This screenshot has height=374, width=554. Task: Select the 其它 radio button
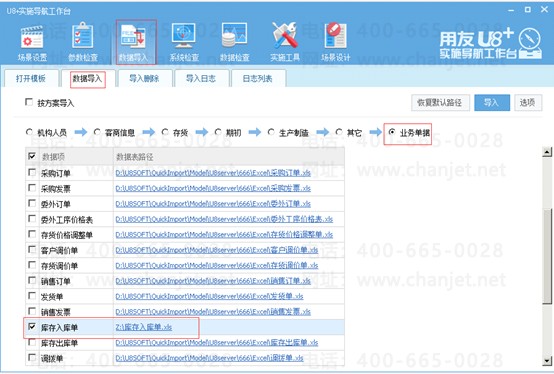coord(339,132)
